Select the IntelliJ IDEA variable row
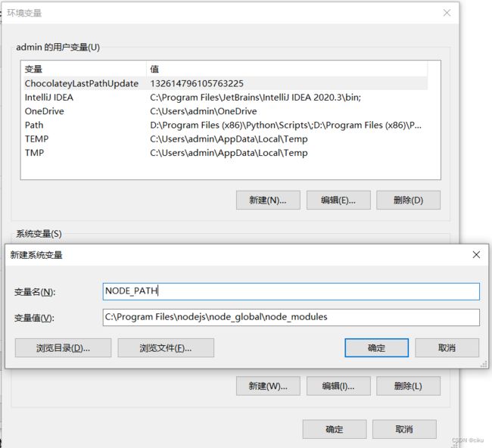 226,98
